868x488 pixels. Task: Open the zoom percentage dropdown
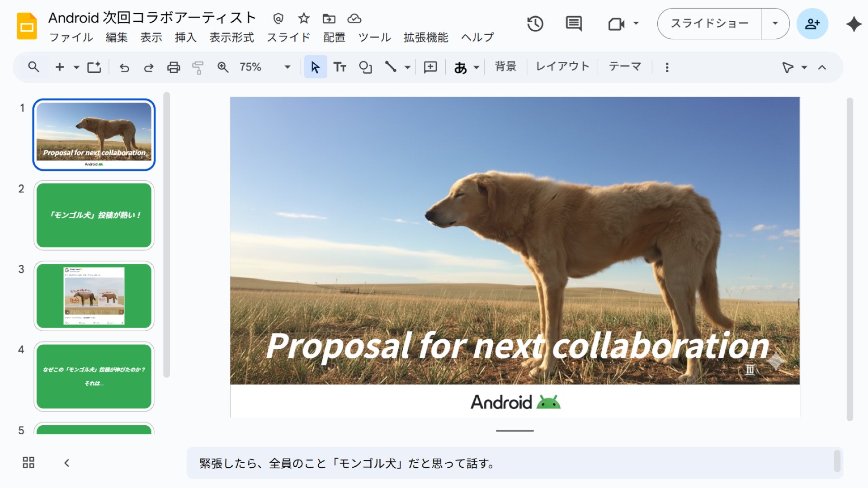tap(287, 67)
